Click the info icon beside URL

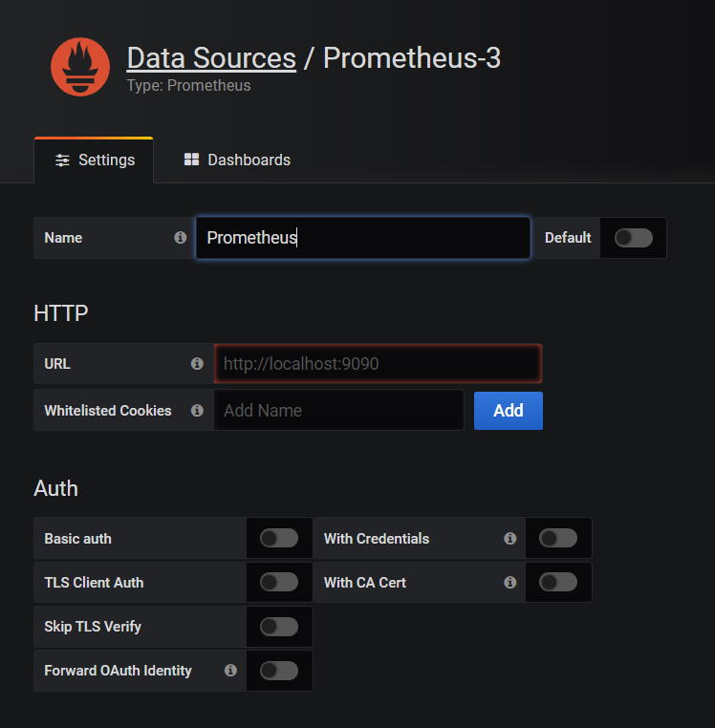click(x=197, y=364)
